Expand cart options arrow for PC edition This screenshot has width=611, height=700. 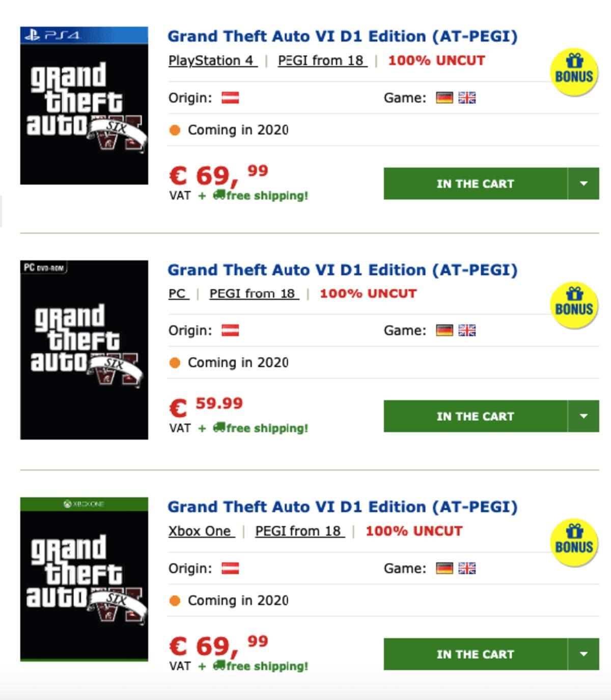point(584,416)
